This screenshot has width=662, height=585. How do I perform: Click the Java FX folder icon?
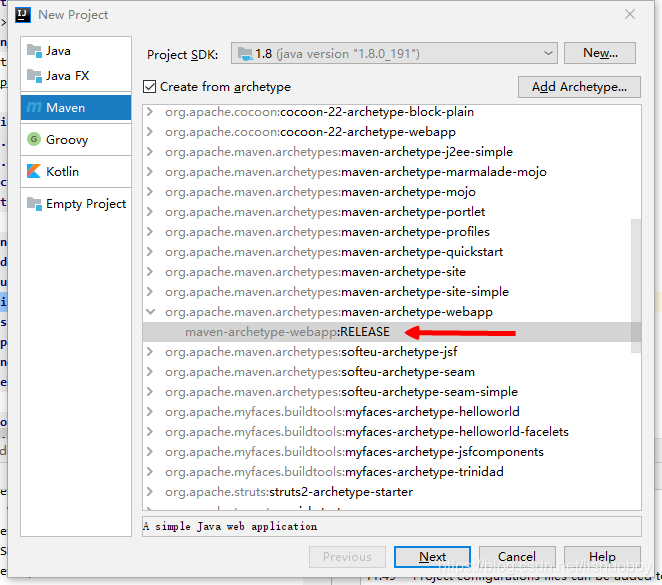[34, 76]
